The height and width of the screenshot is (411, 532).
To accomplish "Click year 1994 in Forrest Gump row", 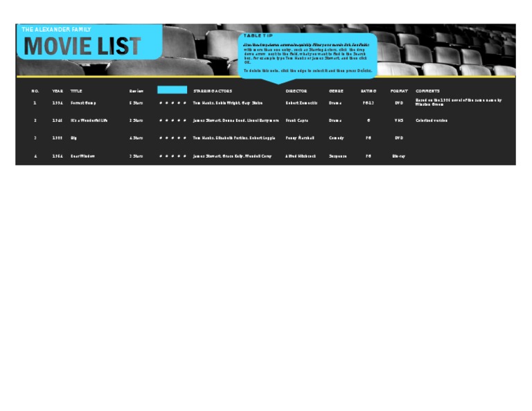I will pyautogui.click(x=57, y=103).
